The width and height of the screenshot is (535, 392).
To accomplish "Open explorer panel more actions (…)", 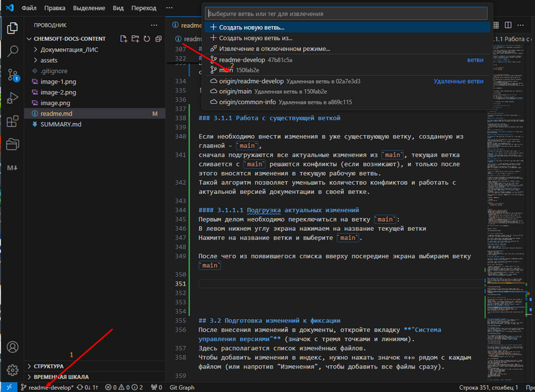I will click(x=154, y=25).
